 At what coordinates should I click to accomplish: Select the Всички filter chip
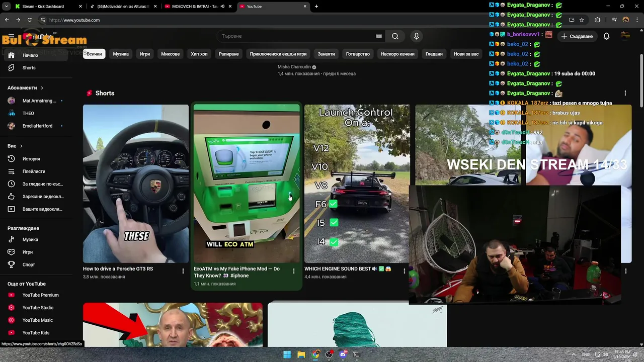tap(94, 54)
